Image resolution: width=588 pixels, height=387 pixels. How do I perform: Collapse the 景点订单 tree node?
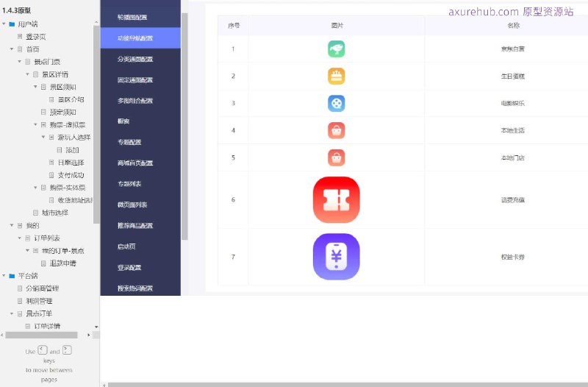coord(12,313)
